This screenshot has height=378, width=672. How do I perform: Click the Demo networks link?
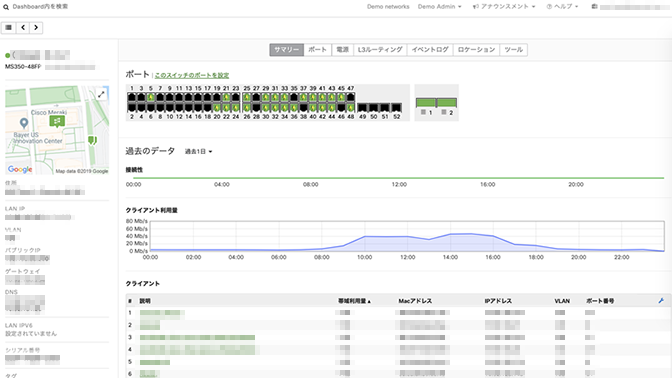[388, 6]
